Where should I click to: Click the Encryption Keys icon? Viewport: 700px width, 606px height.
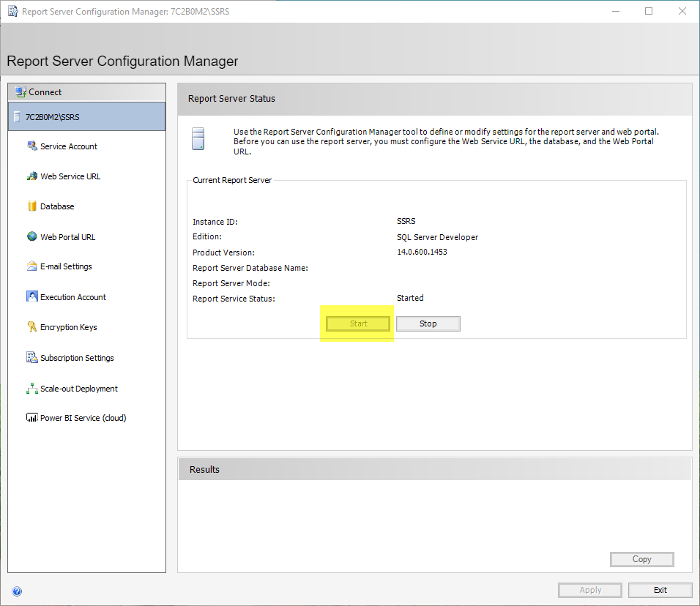pyautogui.click(x=32, y=327)
